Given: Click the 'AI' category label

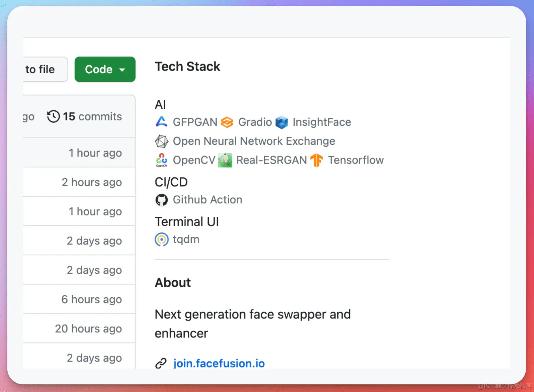Looking at the screenshot, I should [160, 105].
